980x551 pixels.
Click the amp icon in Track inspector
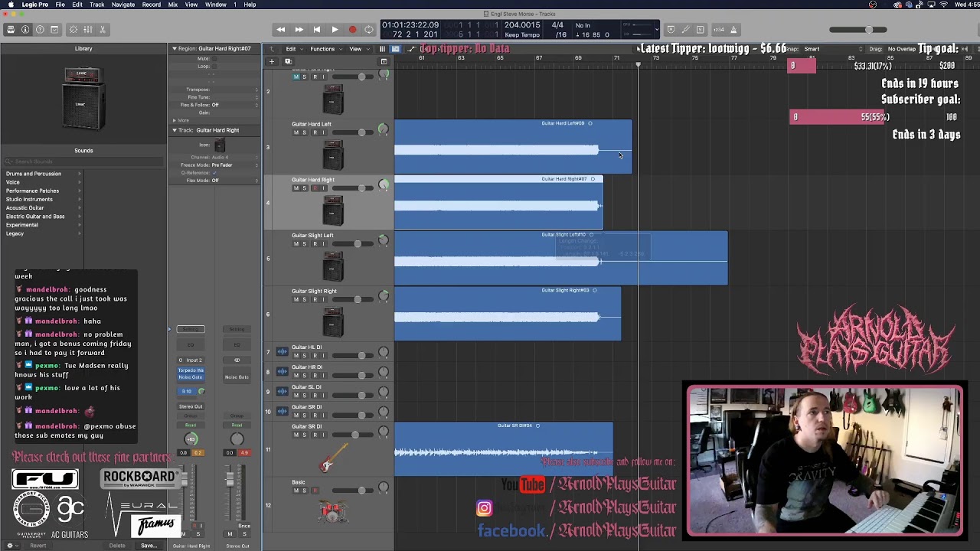220,145
